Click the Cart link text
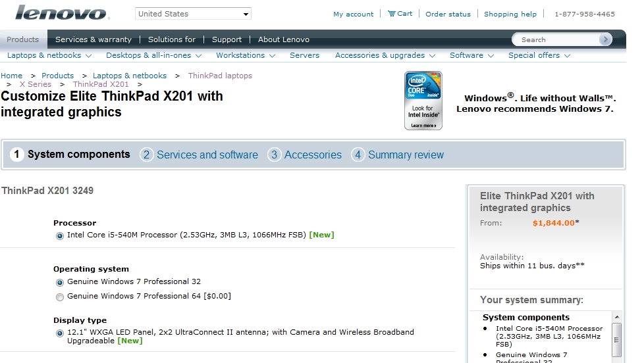 [404, 14]
